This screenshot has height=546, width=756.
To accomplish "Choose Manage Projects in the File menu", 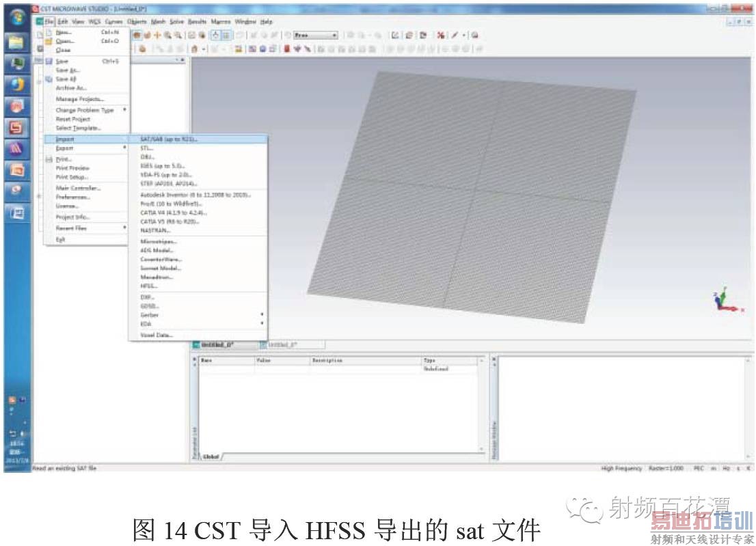I will point(87,99).
